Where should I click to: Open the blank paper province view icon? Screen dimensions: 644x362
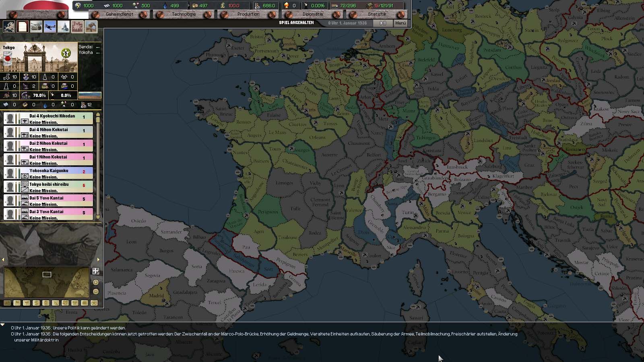point(23,27)
